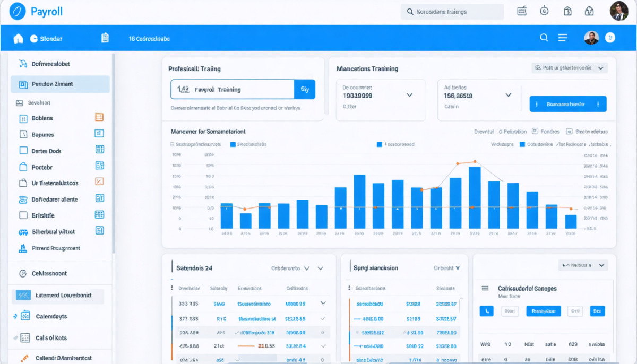Focus the Kousdane Trainings search field
The height and width of the screenshot is (364, 637).
(x=452, y=12)
